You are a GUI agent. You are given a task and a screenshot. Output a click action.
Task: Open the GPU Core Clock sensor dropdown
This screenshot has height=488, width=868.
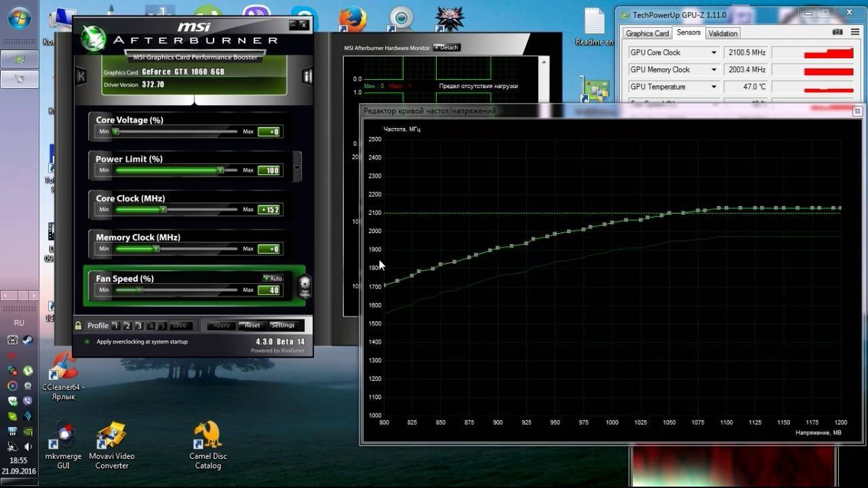(713, 53)
